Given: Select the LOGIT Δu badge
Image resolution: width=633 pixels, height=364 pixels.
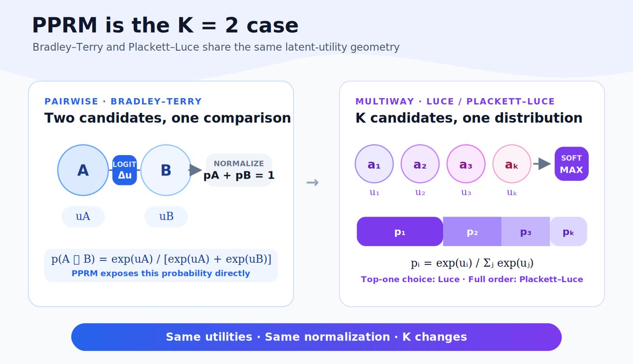Looking at the screenshot, I should (x=124, y=170).
